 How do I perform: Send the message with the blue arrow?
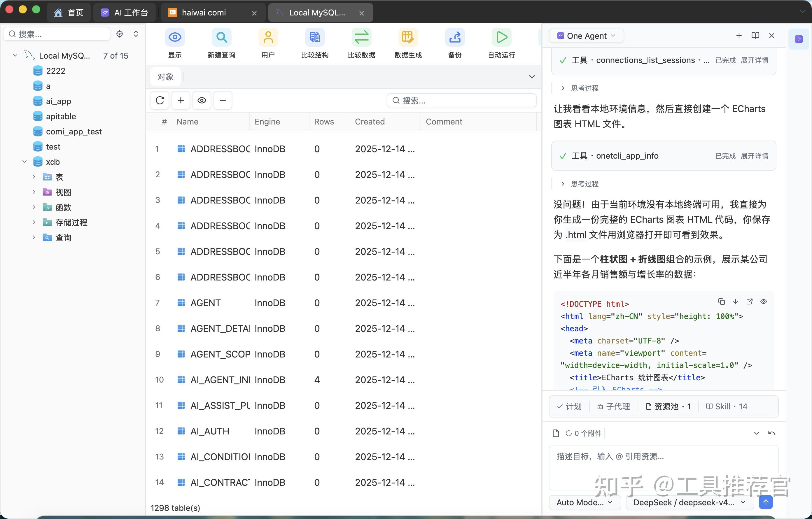pyautogui.click(x=766, y=502)
